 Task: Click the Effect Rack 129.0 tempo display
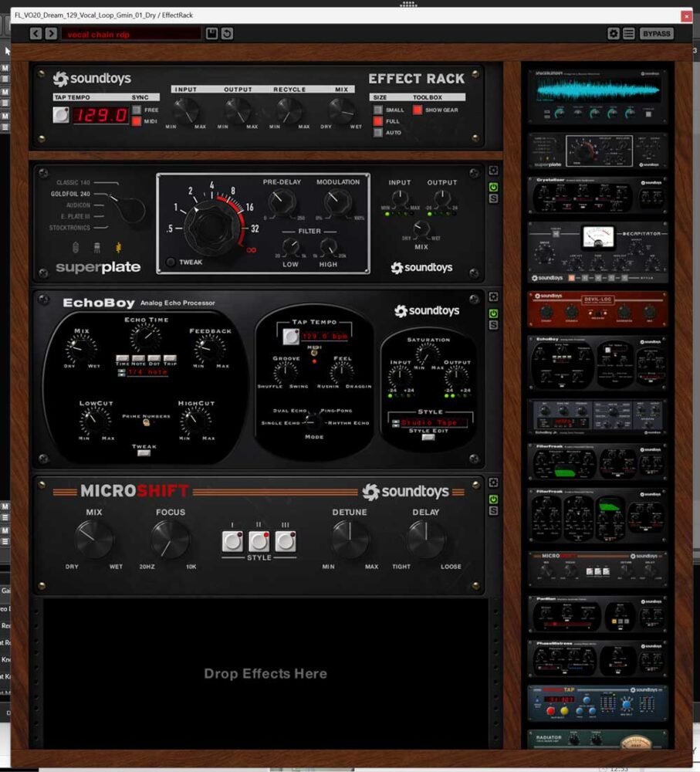pos(101,116)
